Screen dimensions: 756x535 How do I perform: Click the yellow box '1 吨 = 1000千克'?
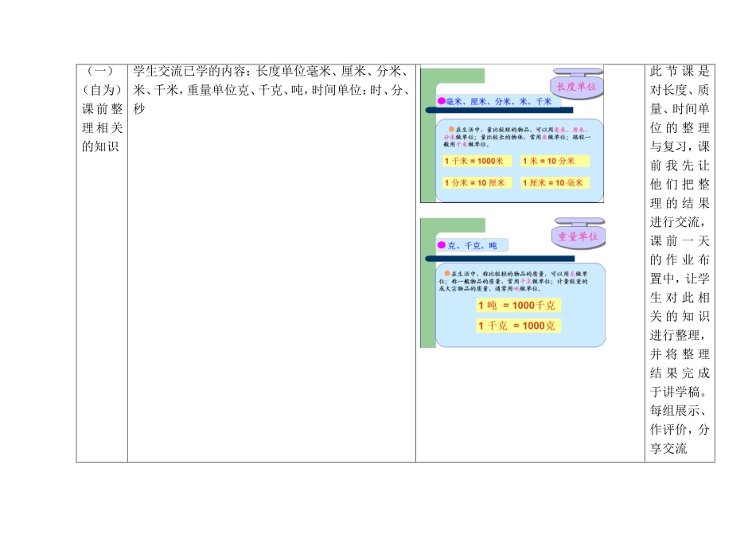(x=518, y=306)
